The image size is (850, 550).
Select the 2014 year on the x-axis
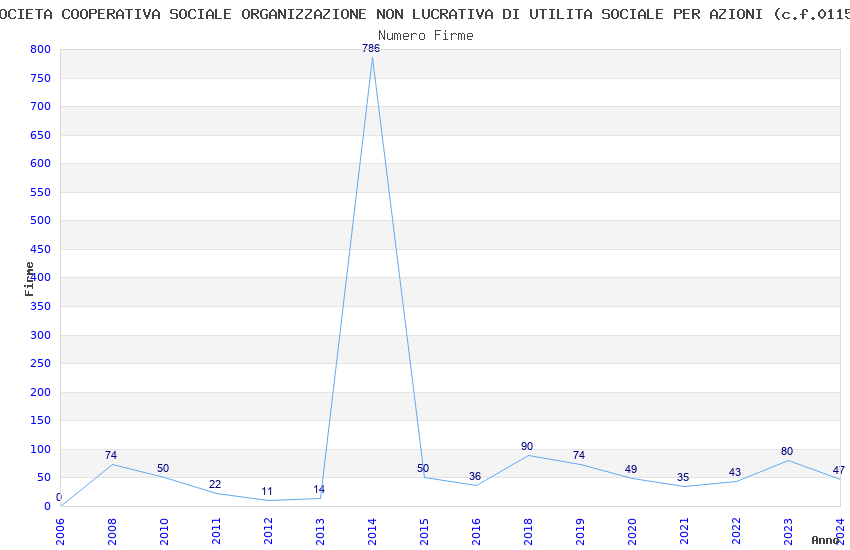[372, 532]
